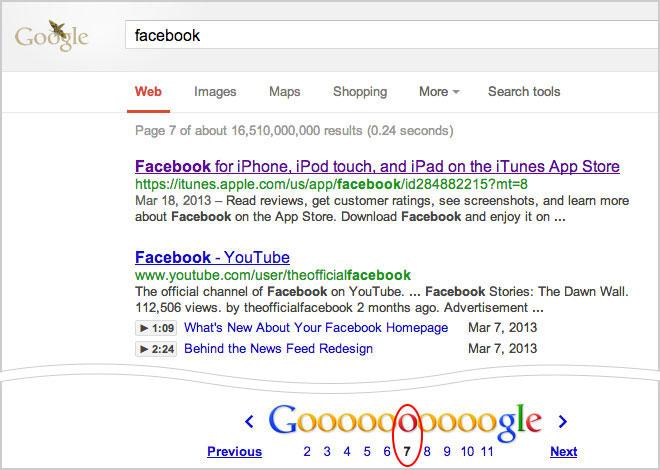This screenshot has width=660, height=470.
Task: Play the 1:09 video preview button
Action: [x=156, y=328]
